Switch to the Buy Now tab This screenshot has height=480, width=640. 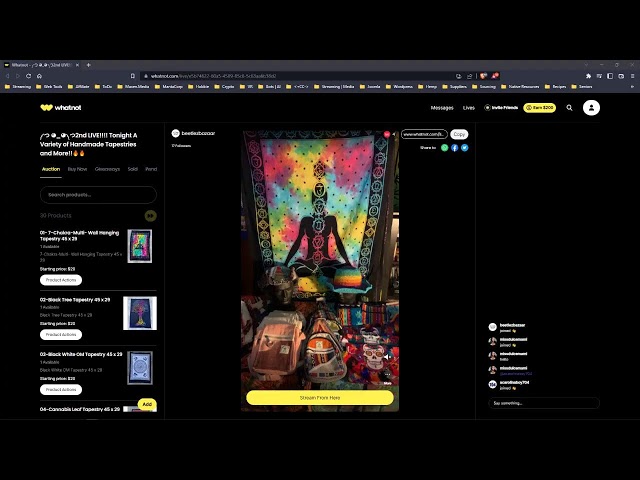(78, 169)
